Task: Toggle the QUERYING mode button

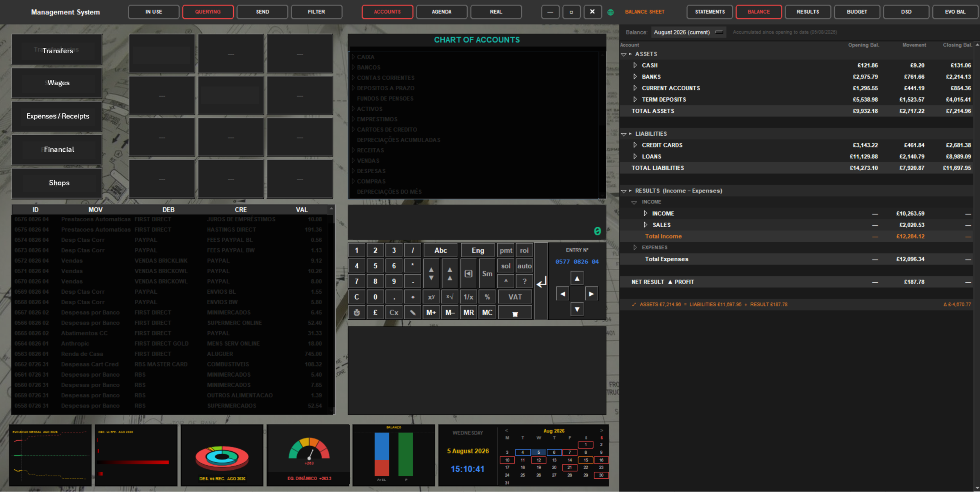Action: click(208, 12)
